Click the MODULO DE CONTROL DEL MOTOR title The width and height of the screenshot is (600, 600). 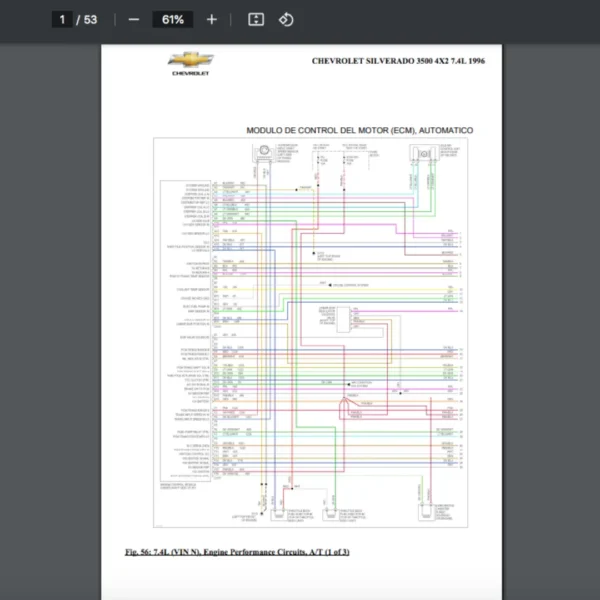[x=359, y=130]
